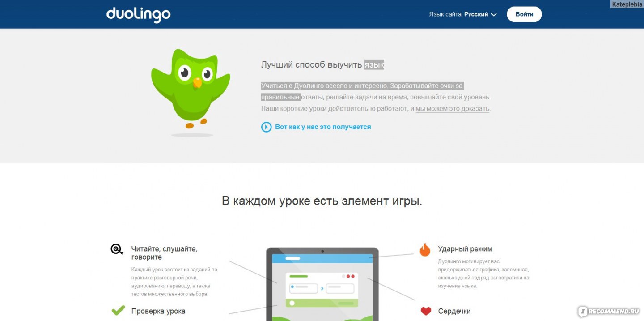644x321 pixels.
Task: Click the play icon beside "Вот как у нас это получается"
Action: pyautogui.click(x=267, y=127)
